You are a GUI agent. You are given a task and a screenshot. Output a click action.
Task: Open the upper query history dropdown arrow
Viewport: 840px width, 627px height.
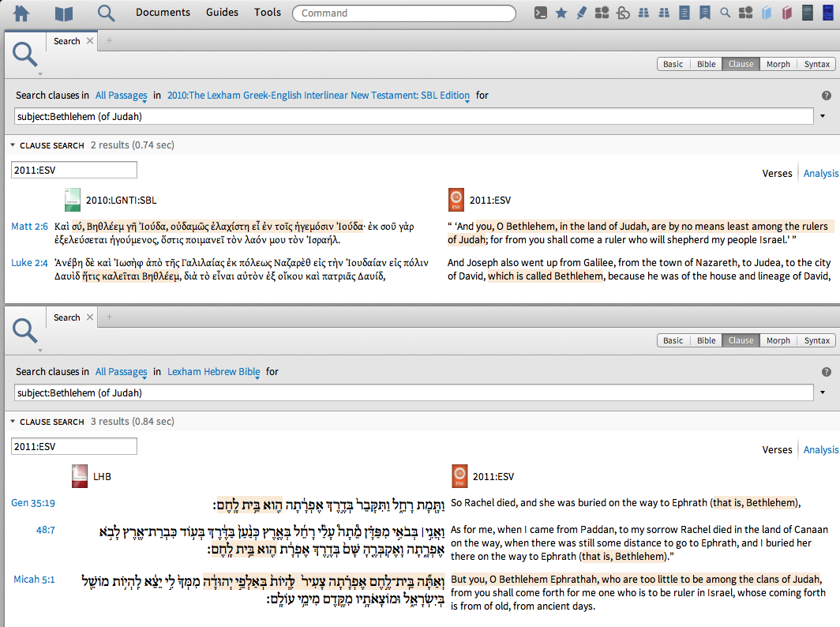pyautogui.click(x=823, y=116)
